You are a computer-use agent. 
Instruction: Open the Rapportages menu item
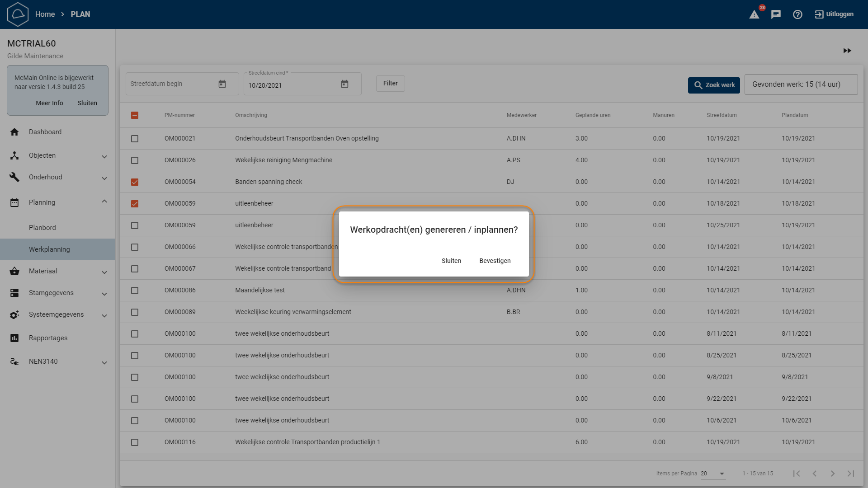pyautogui.click(x=48, y=338)
